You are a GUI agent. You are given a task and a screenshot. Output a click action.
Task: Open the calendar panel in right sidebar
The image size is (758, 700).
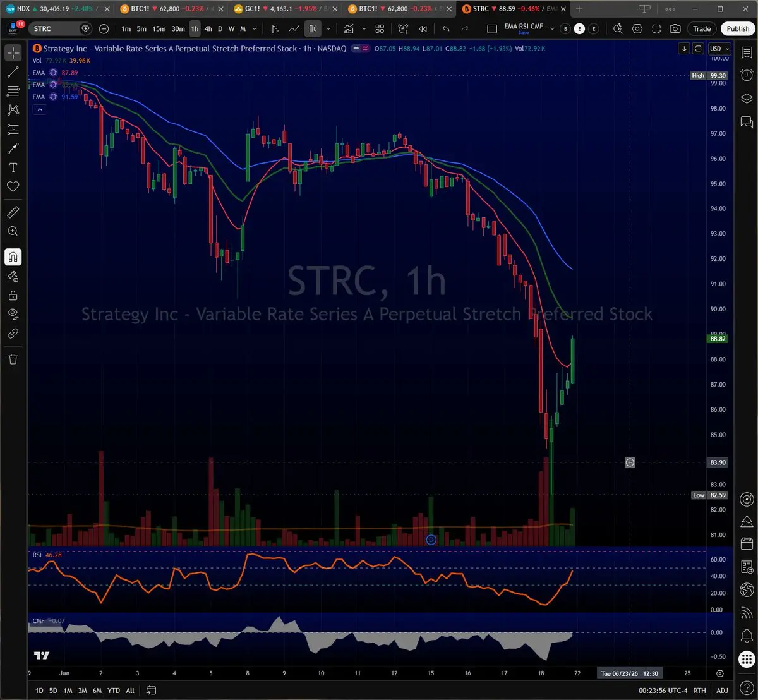pyautogui.click(x=746, y=543)
